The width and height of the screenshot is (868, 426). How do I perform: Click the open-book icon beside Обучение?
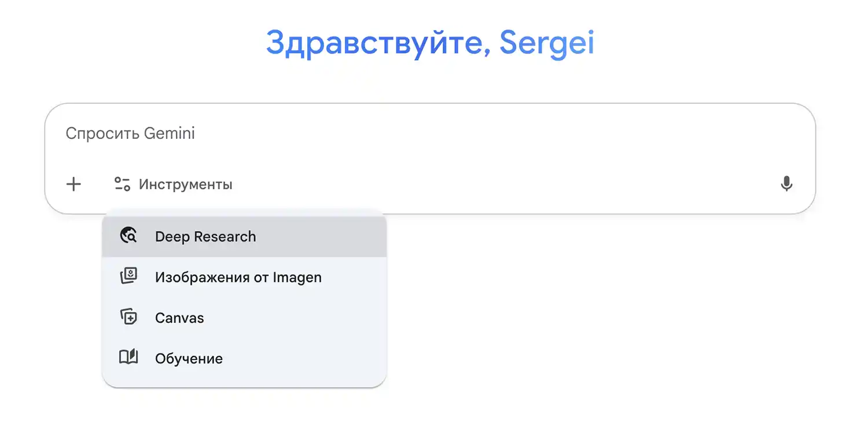click(128, 358)
